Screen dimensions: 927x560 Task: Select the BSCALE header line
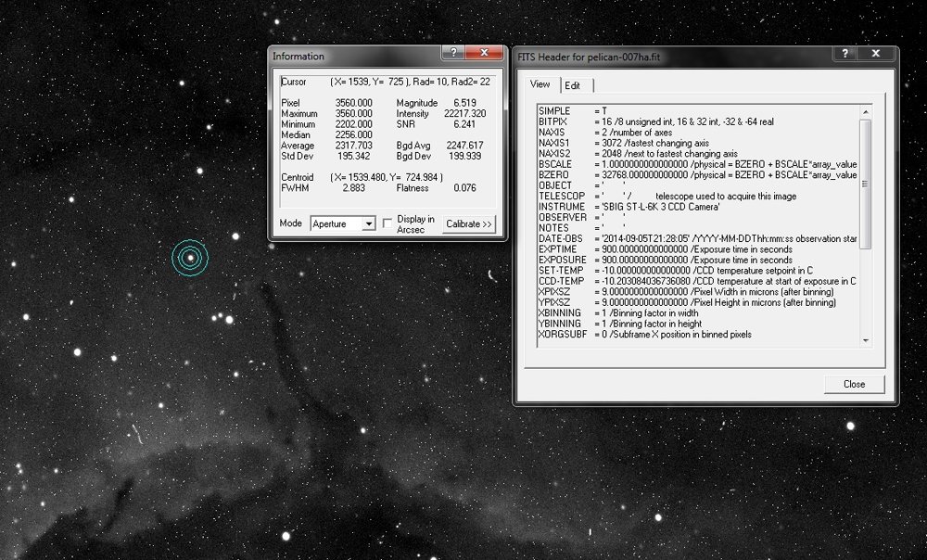[698, 164]
